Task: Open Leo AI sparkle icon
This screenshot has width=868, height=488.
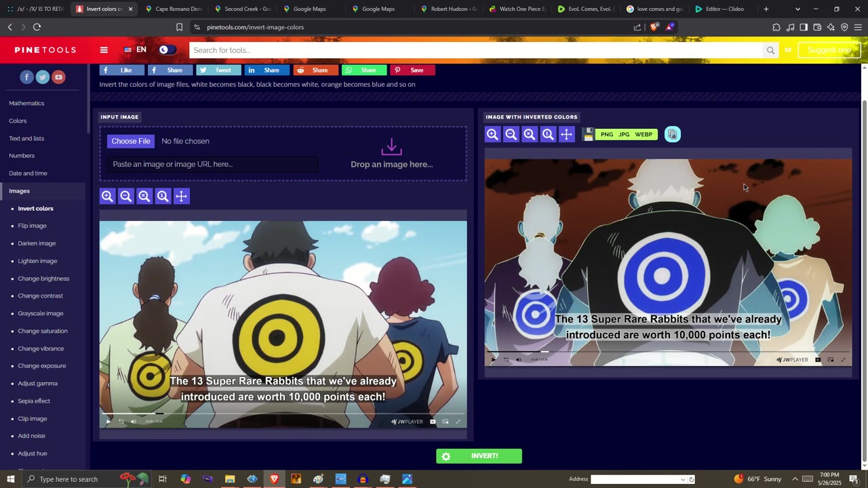Action: point(831,27)
